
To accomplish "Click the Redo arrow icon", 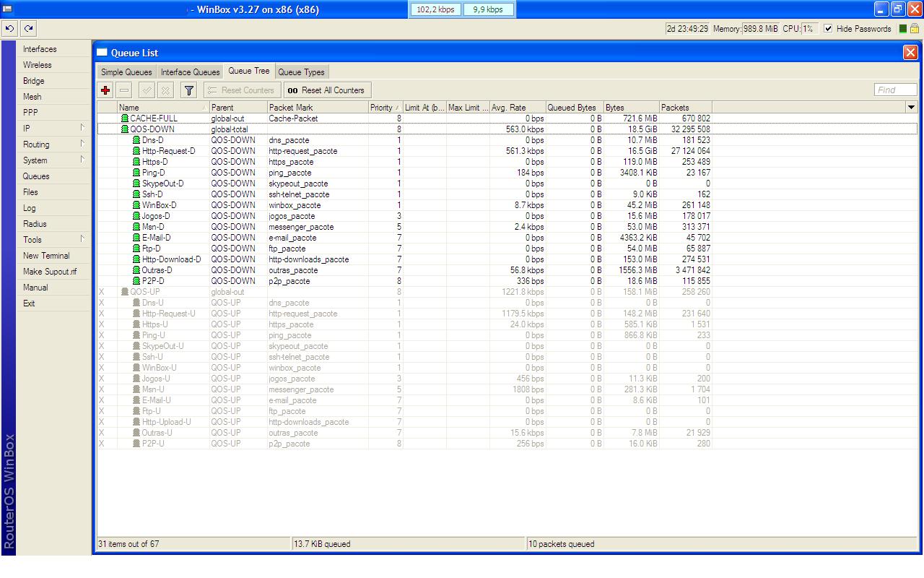I will click(x=28, y=29).
